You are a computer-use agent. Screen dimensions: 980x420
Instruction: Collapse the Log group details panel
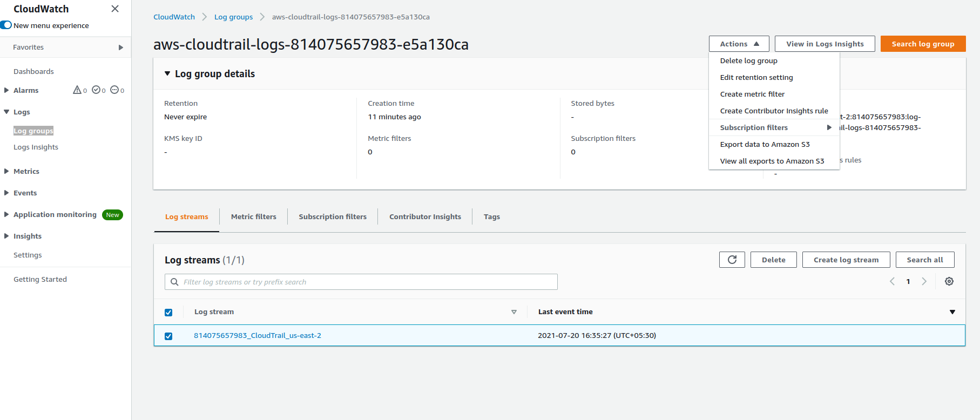[167, 73]
